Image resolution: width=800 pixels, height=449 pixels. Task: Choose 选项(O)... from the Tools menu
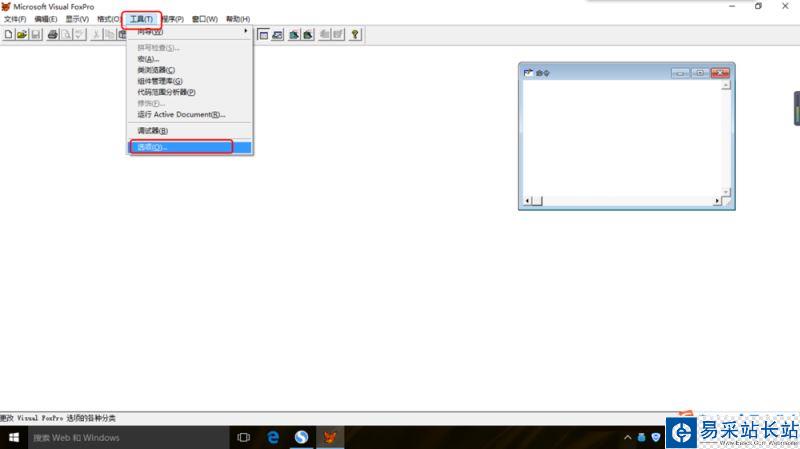point(190,147)
